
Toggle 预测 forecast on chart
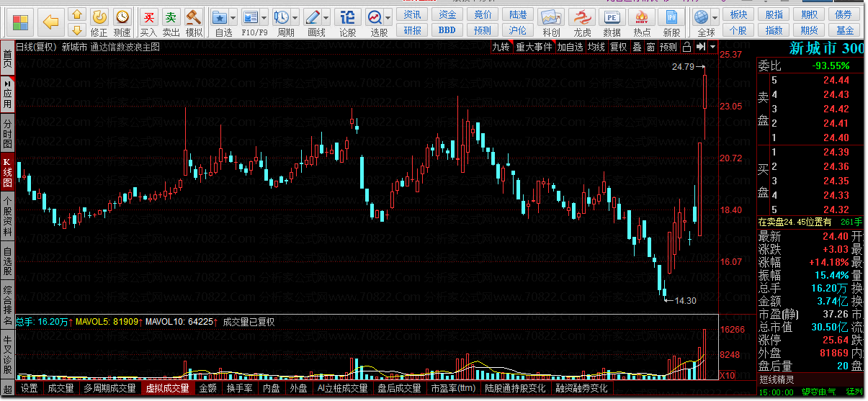click(x=668, y=47)
